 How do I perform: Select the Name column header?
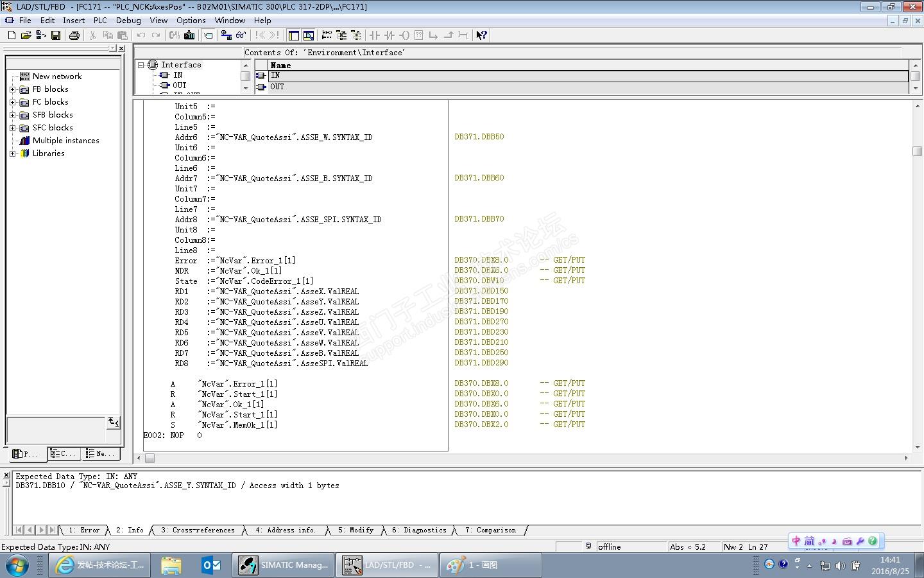pyautogui.click(x=588, y=66)
